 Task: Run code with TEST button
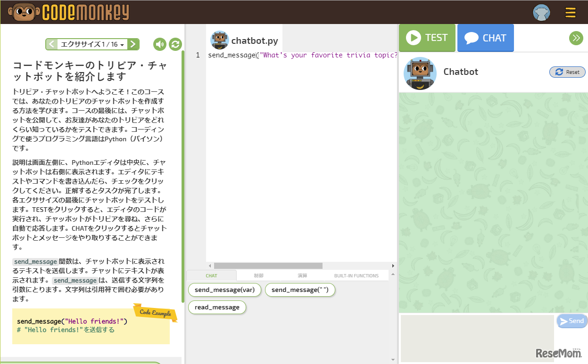pyautogui.click(x=427, y=38)
